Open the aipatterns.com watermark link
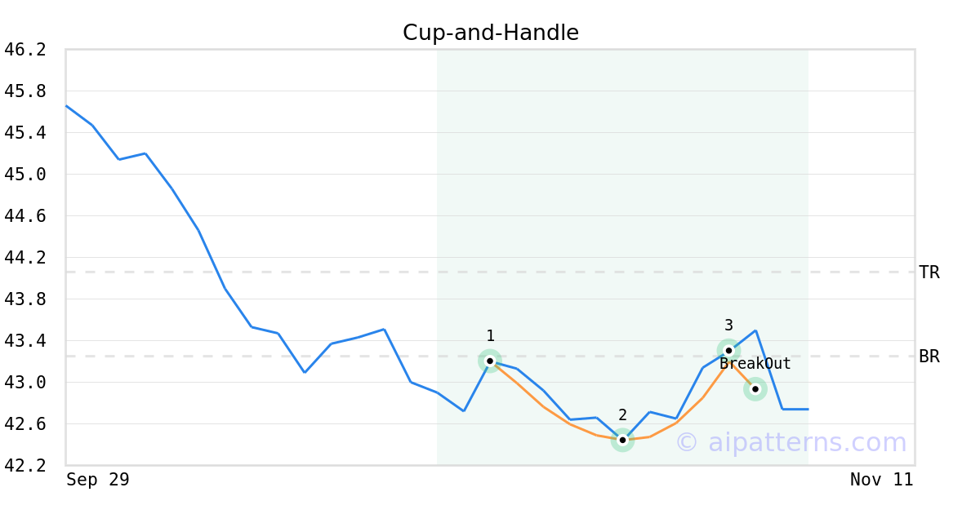The image size is (980, 514). (791, 442)
